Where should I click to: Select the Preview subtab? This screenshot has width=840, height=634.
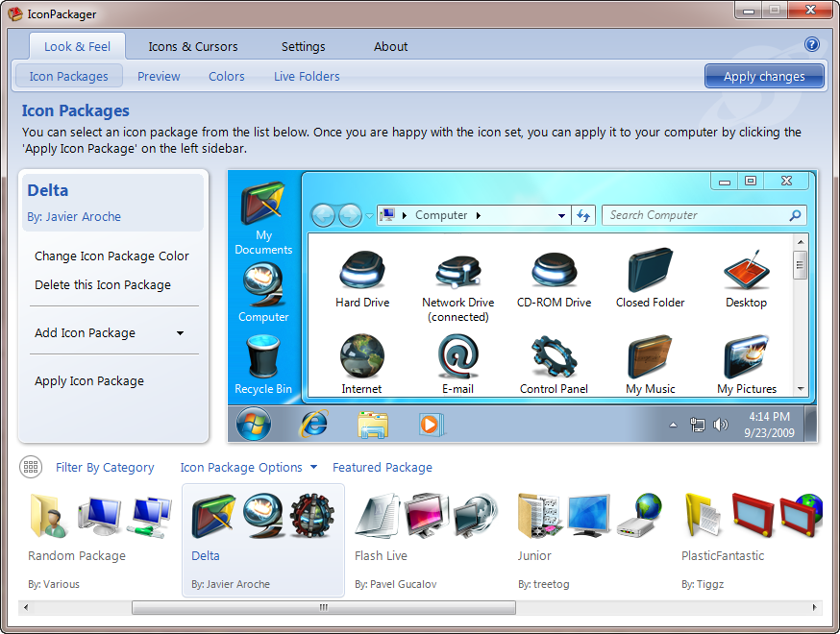click(x=159, y=76)
